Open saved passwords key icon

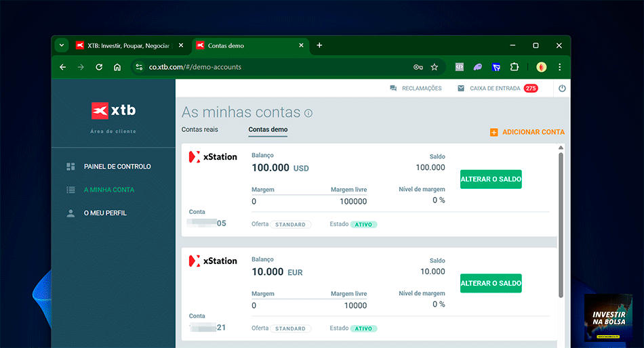click(x=418, y=67)
